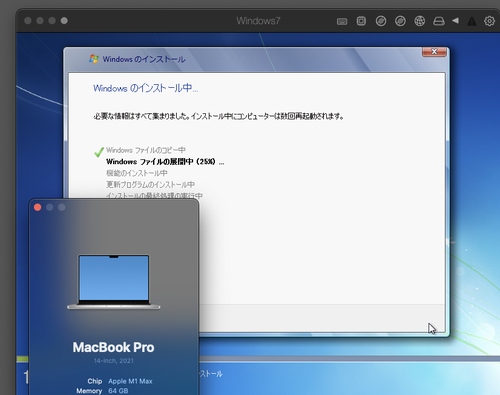Screen dimensions: 500x395
Task: Click the 'Windows ファイルのコピー中' completed step
Action: pyautogui.click(x=146, y=150)
